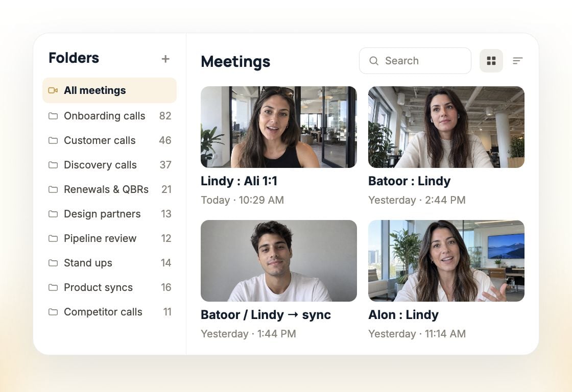Click the Today · 10:29 AM timestamp
The image size is (572, 392).
pyautogui.click(x=242, y=200)
